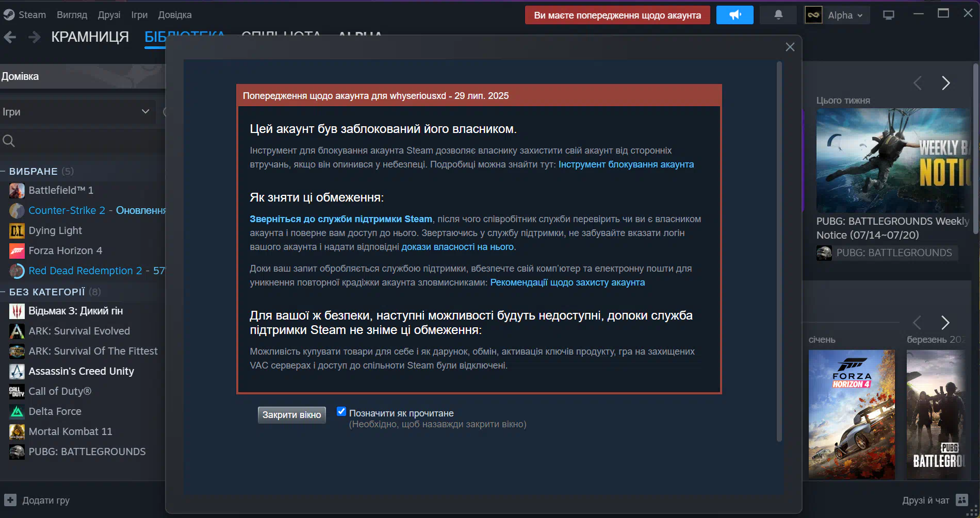The width and height of the screenshot is (980, 518).
Task: Open PUBG Weekly Notice news thumbnail
Action: click(x=893, y=160)
